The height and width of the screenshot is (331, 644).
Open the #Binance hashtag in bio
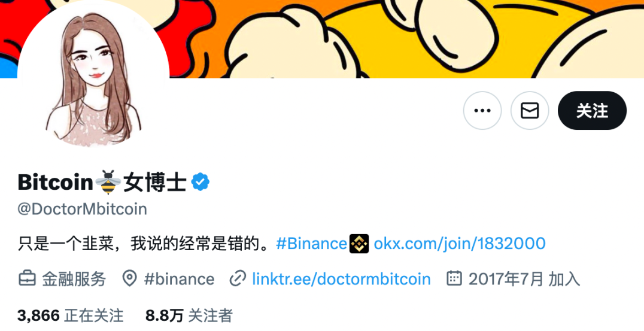[x=312, y=244]
